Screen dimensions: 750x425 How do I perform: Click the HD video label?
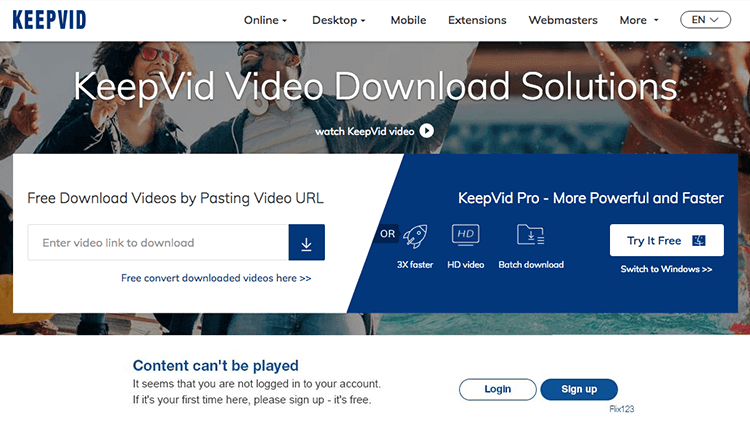coord(465,264)
